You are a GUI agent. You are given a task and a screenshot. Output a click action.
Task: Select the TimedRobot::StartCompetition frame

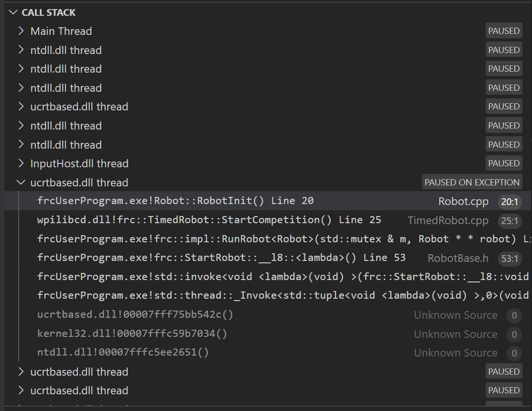click(x=201, y=219)
